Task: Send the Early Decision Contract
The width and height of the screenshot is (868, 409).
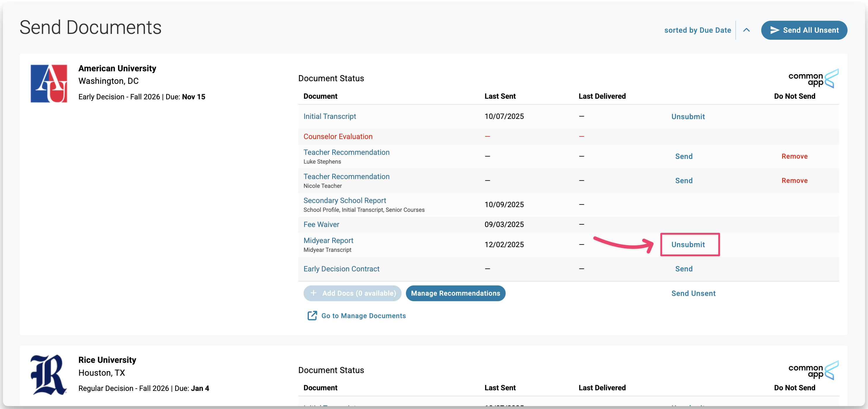Action: [683, 269]
